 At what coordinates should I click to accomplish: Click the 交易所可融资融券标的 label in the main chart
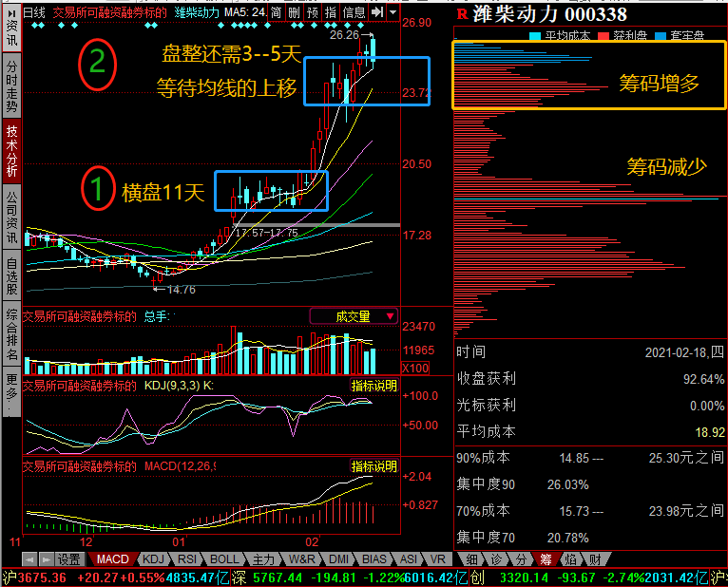coord(109,12)
